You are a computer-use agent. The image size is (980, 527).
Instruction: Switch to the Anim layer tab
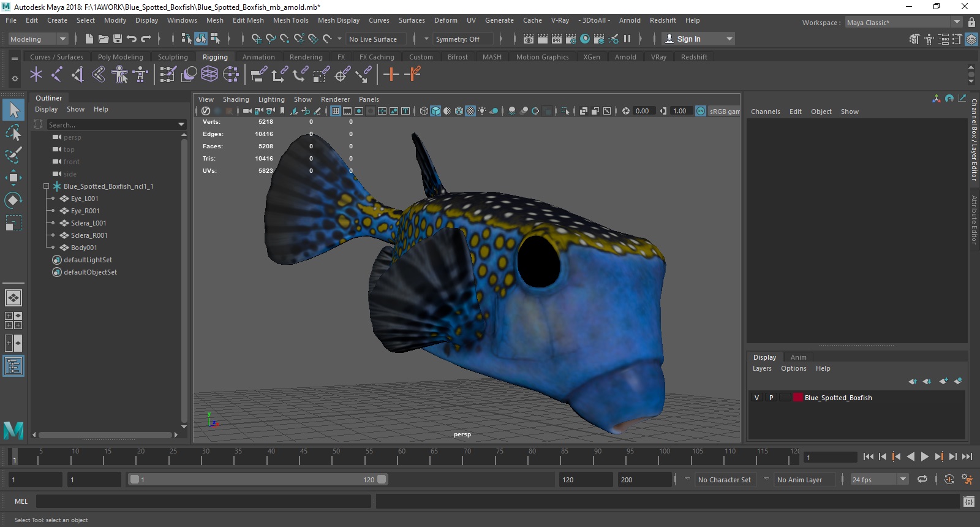(x=798, y=357)
